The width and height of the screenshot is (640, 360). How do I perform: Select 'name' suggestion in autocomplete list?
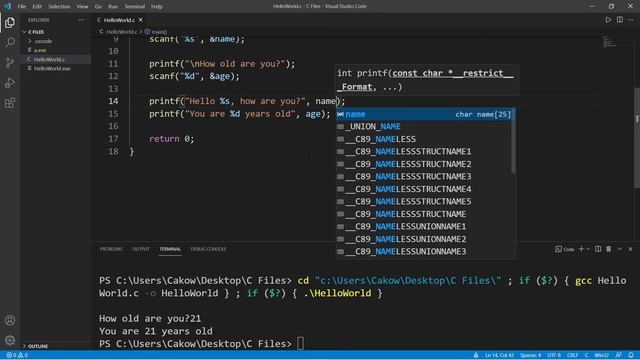(x=424, y=114)
